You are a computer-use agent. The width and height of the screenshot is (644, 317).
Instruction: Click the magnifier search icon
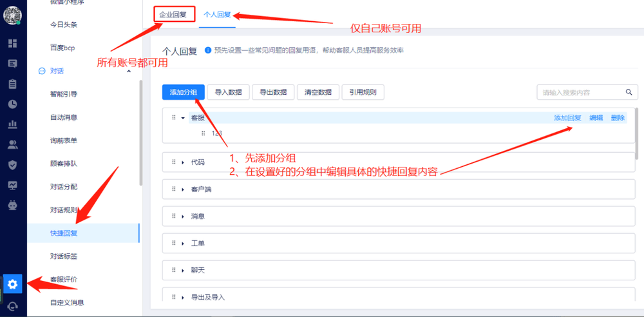629,92
